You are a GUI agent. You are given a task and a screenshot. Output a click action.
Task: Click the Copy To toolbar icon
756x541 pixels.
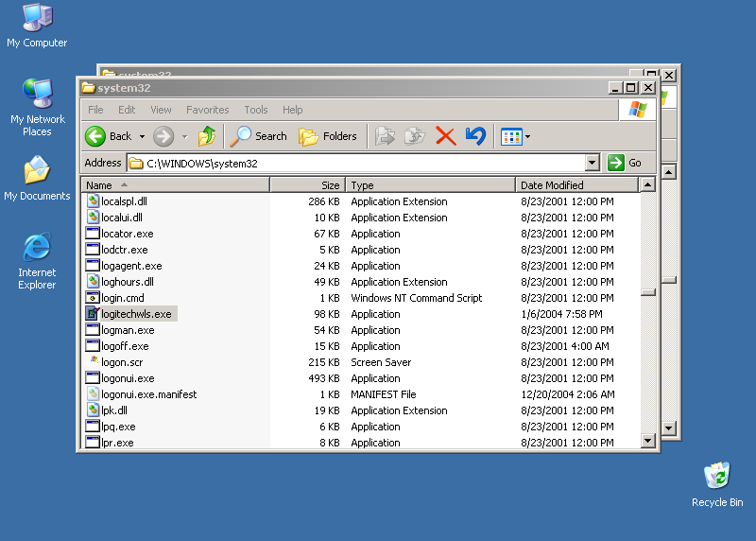tap(415, 136)
